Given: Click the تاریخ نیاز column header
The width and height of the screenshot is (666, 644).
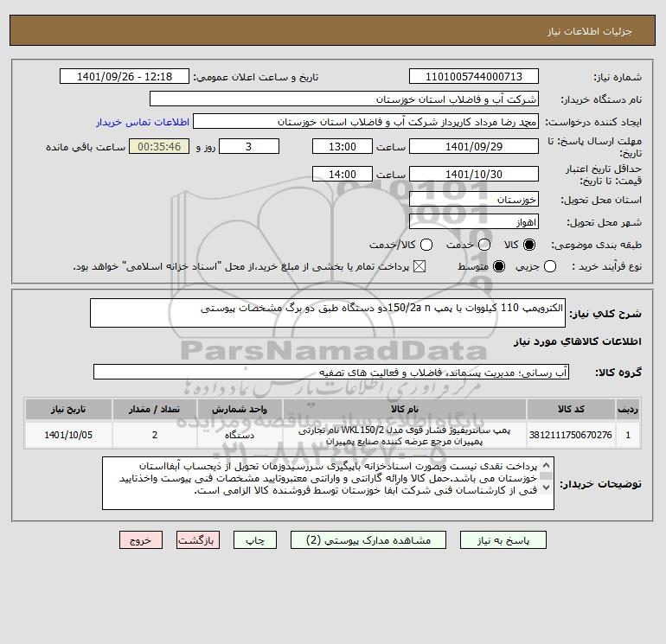Looking at the screenshot, I should coord(68,409).
